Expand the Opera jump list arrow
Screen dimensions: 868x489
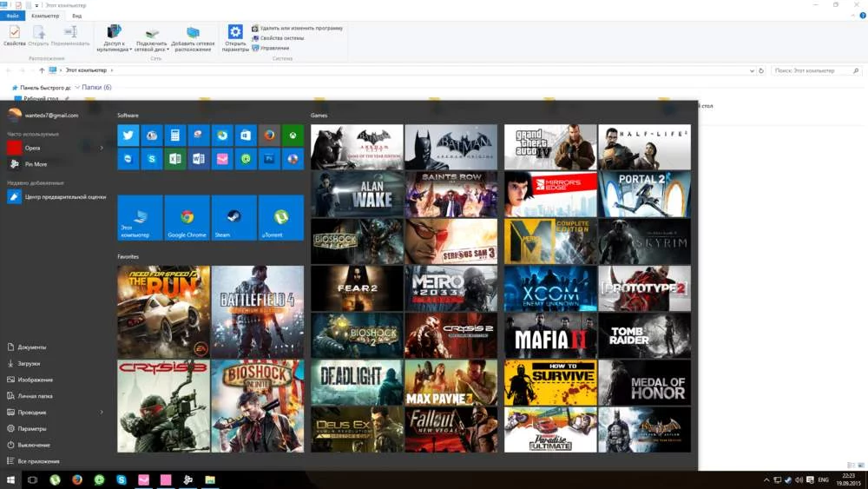click(102, 148)
